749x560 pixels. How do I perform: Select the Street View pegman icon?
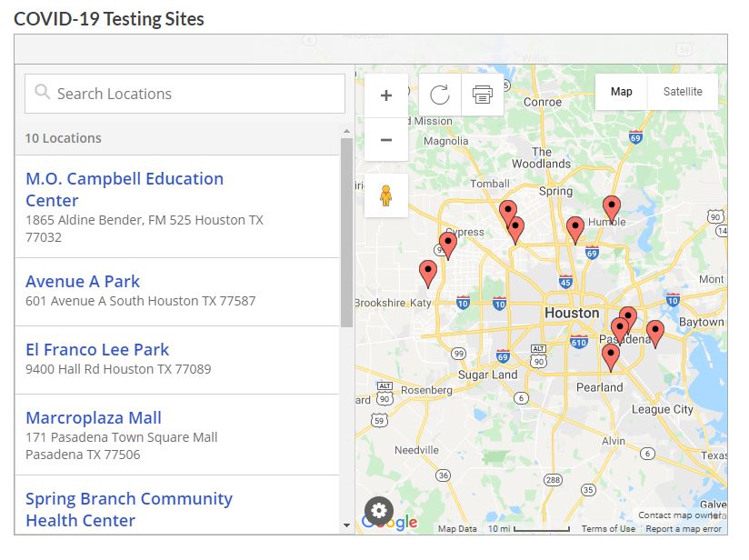386,195
